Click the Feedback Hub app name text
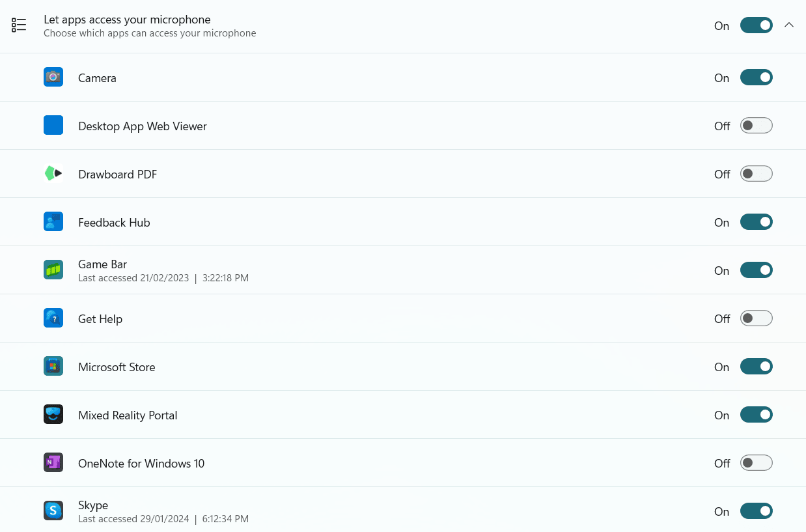Screen dimensions: 806x532 point(114,222)
